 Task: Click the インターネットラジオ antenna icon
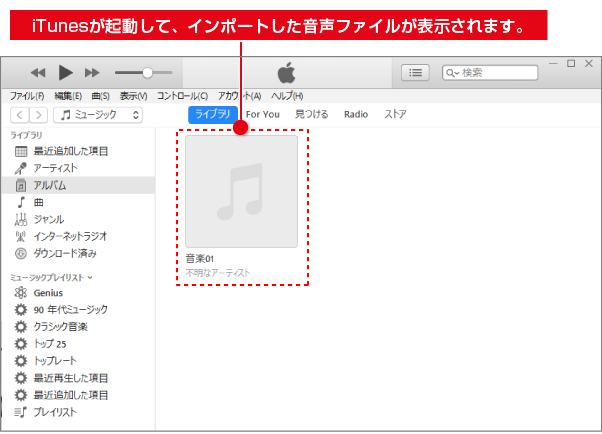click(x=21, y=237)
